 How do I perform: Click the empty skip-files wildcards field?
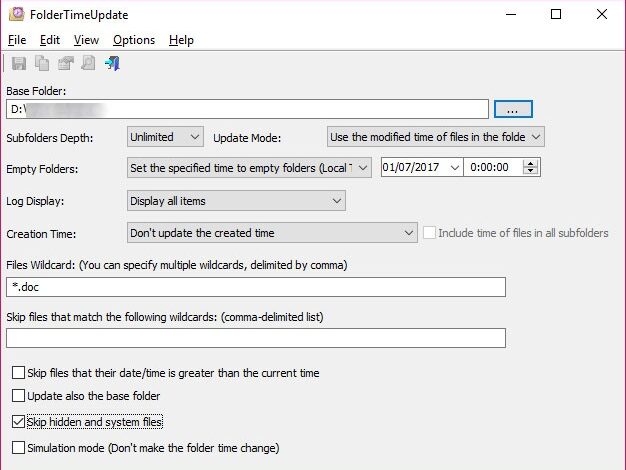coord(256,338)
